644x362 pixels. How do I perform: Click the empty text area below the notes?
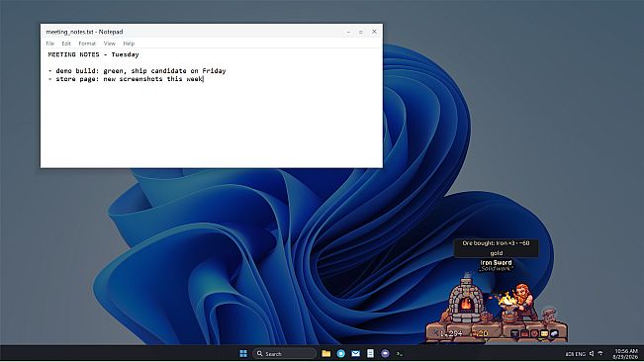211,126
